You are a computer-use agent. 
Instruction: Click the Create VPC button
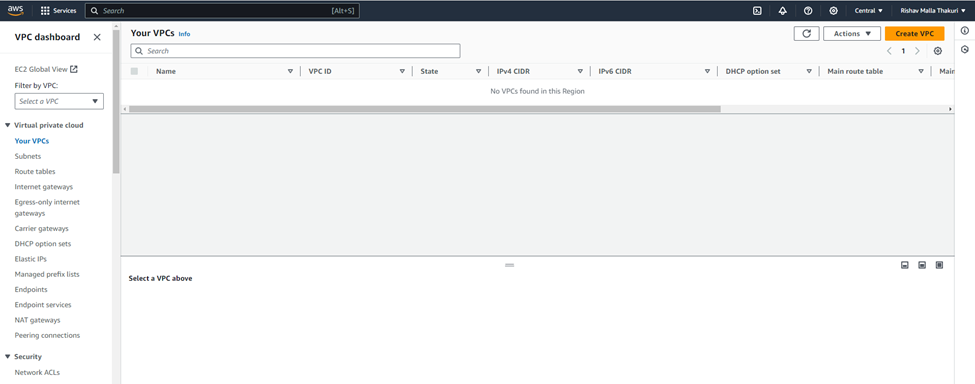click(x=915, y=34)
